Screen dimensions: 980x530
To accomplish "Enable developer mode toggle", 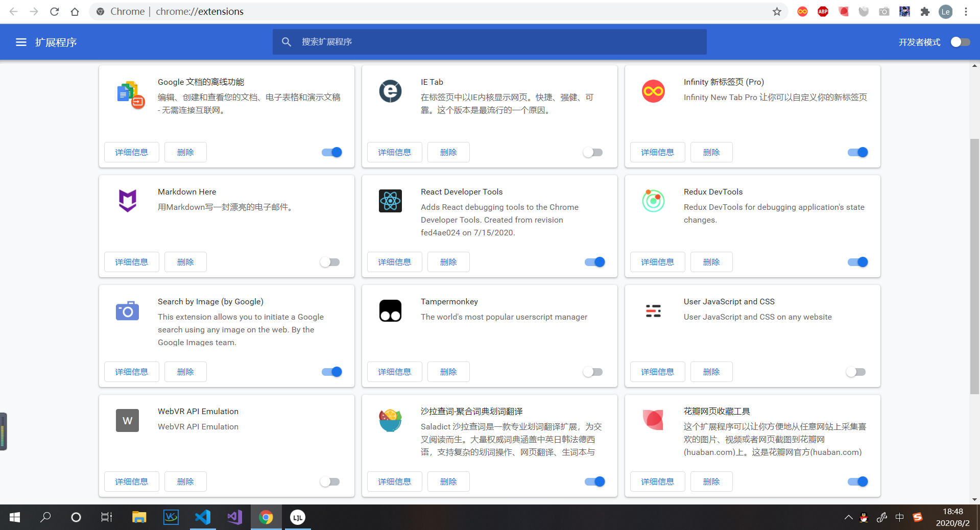I will coord(960,42).
